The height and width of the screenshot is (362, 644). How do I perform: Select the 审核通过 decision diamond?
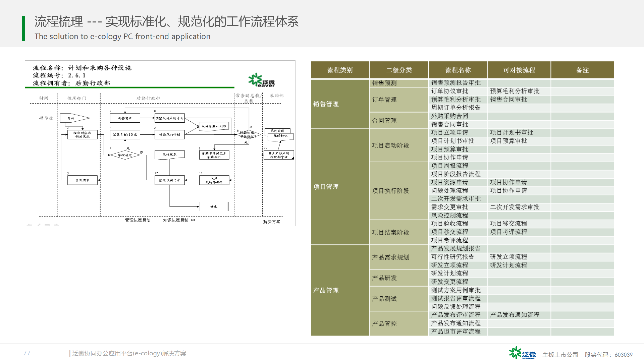[125, 155]
